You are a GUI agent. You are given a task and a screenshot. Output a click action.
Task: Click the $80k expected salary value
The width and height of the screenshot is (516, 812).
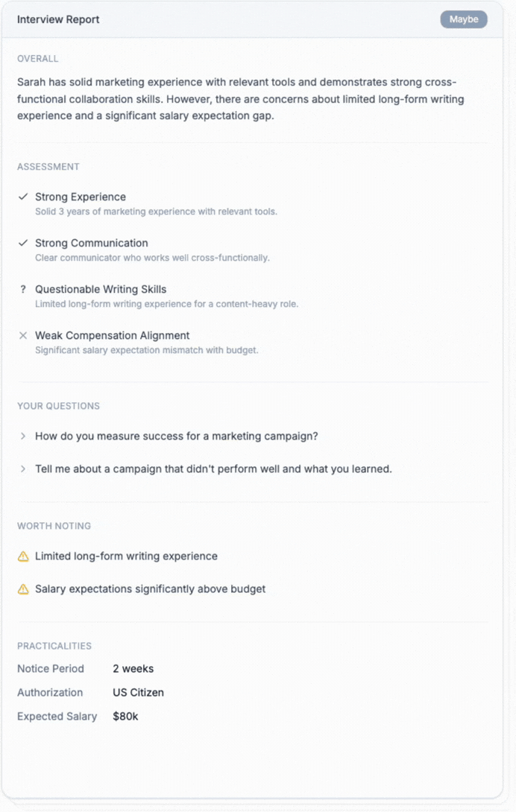[x=125, y=717]
